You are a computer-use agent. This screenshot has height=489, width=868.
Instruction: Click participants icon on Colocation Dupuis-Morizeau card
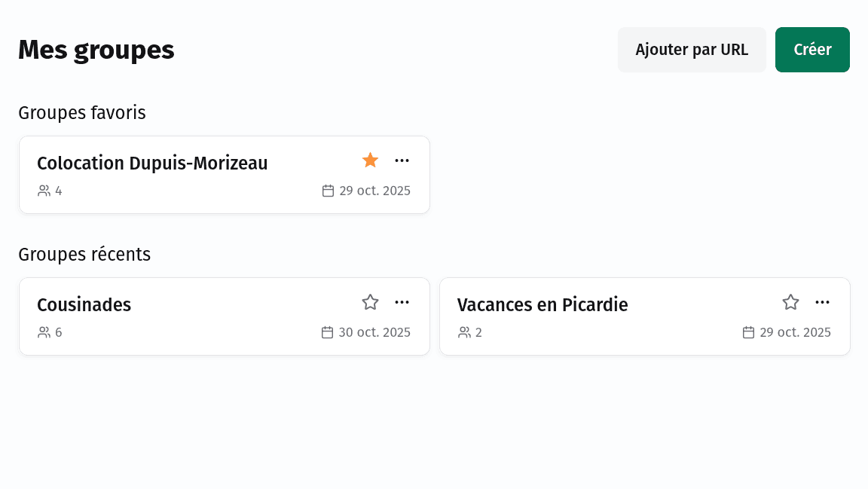coord(44,191)
